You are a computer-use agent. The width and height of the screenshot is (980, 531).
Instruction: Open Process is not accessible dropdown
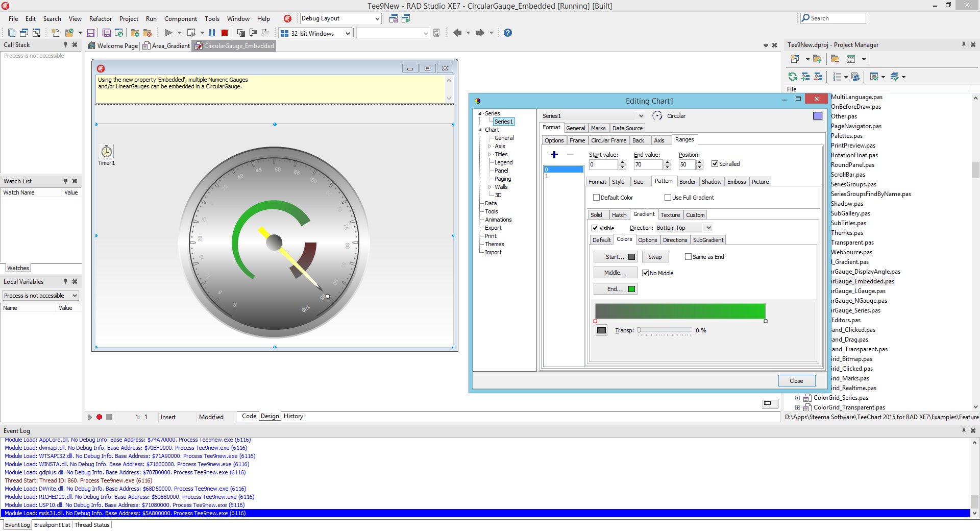point(75,296)
